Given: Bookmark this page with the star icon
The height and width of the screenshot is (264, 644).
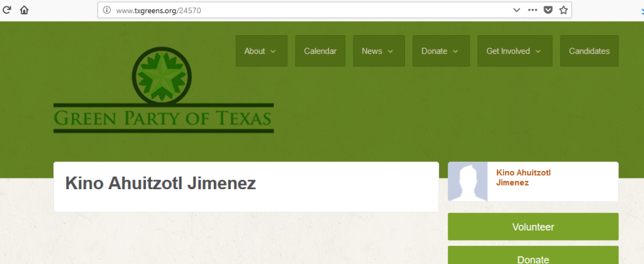Looking at the screenshot, I should (563, 10).
